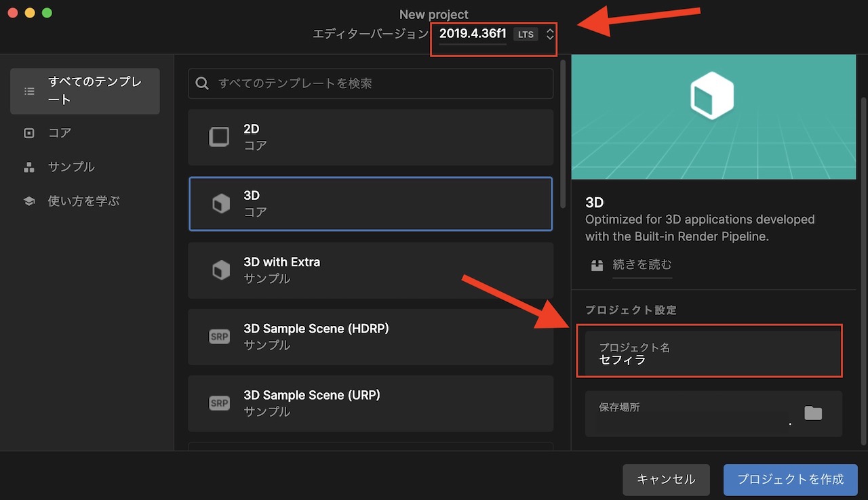Click the SRP icon for URP sample
The width and height of the screenshot is (868, 500).
tap(219, 402)
